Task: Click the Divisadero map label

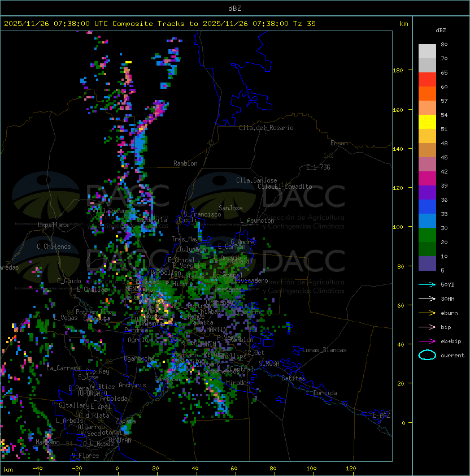Action: point(251,280)
